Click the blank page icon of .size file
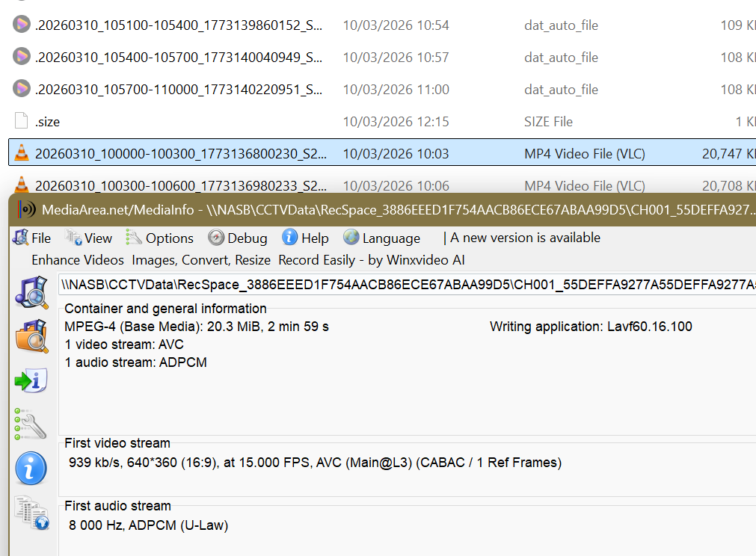The width and height of the screenshot is (756, 556). coord(22,121)
